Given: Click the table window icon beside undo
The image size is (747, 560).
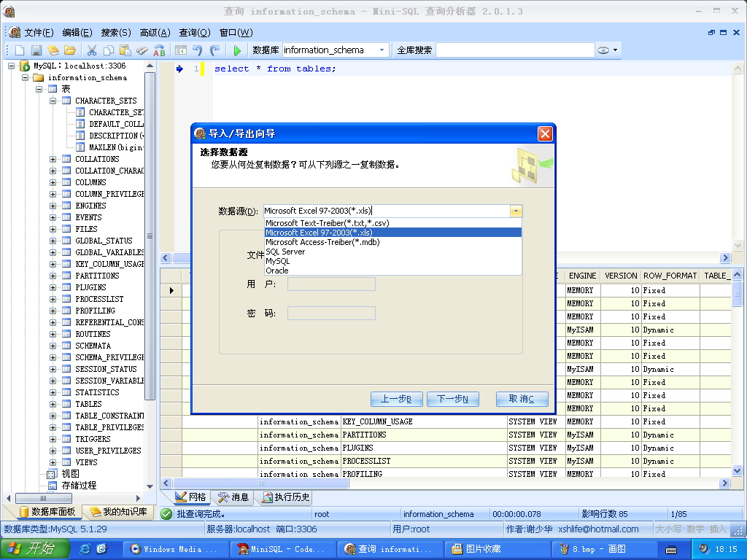Looking at the screenshot, I should point(181,50).
